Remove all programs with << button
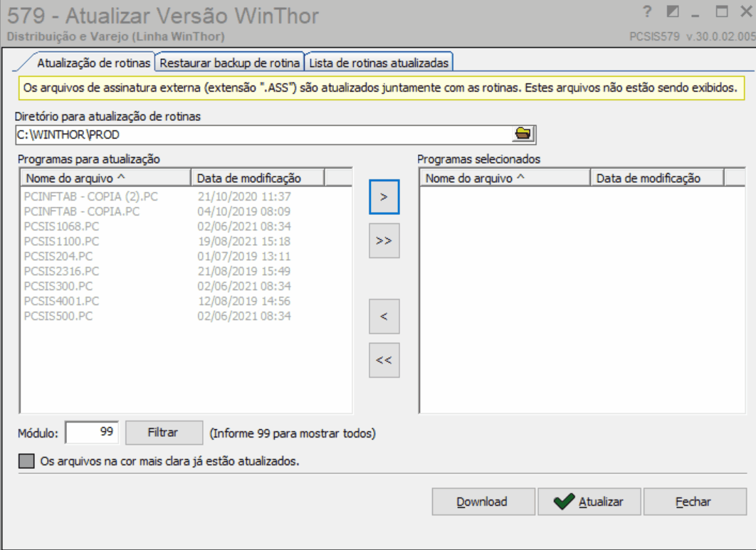 (384, 360)
